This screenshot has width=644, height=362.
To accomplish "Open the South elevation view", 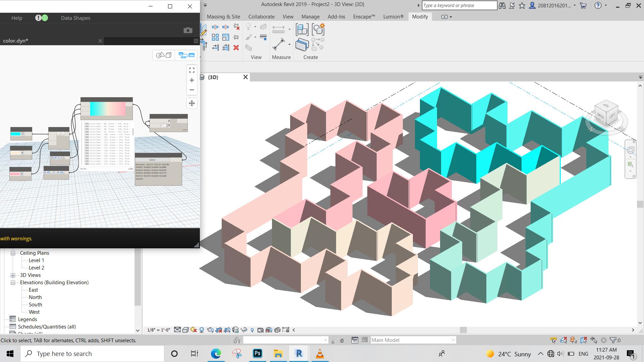I will pyautogui.click(x=35, y=305).
